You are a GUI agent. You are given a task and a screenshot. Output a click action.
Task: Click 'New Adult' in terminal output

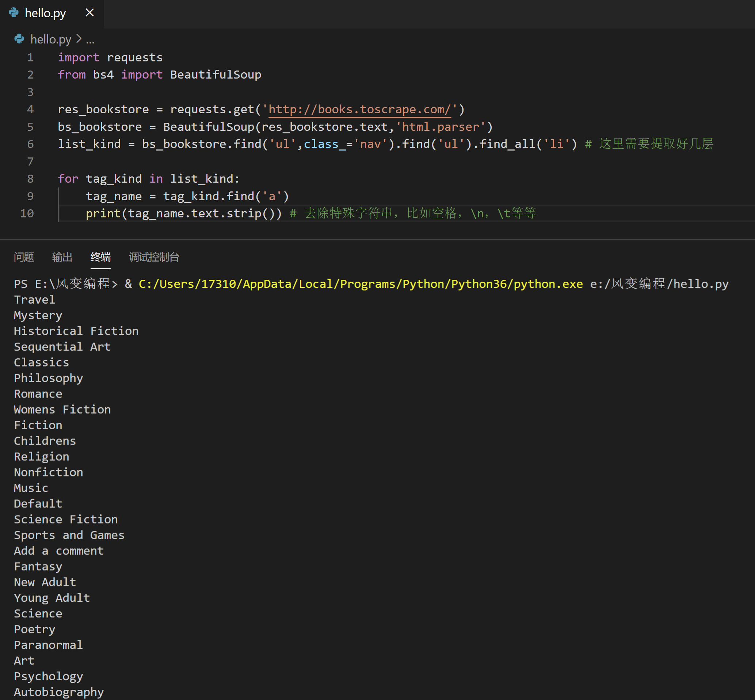click(45, 582)
